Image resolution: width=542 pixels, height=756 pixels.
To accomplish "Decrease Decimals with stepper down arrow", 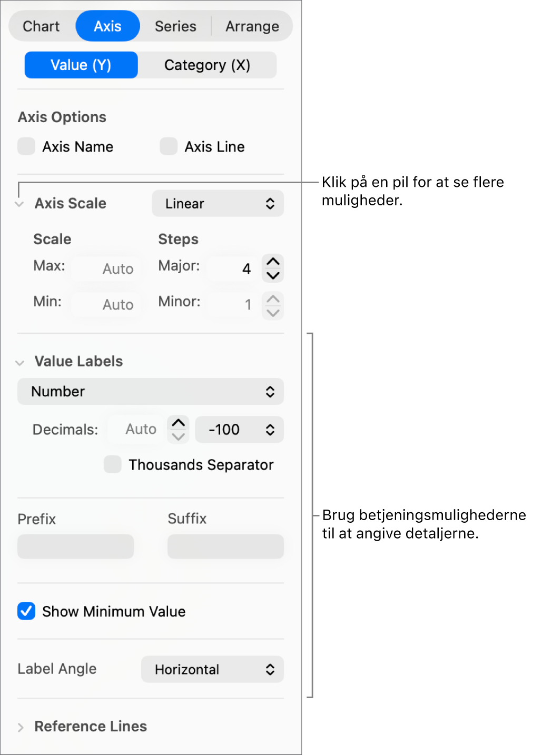I will (179, 436).
